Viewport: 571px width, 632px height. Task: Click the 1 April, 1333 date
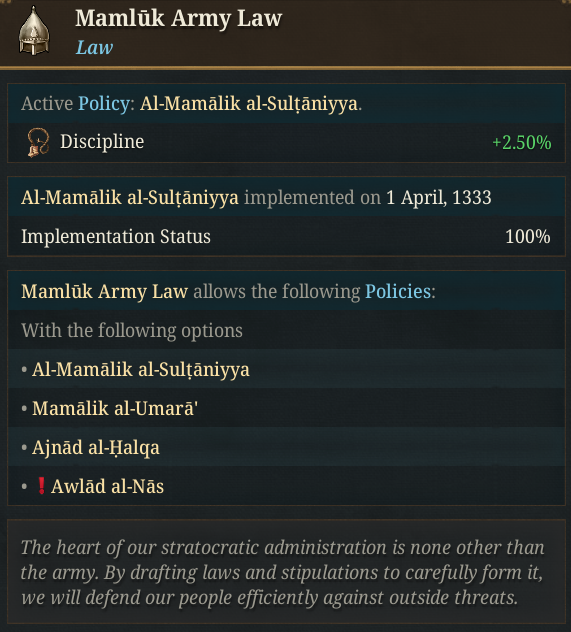click(x=438, y=198)
